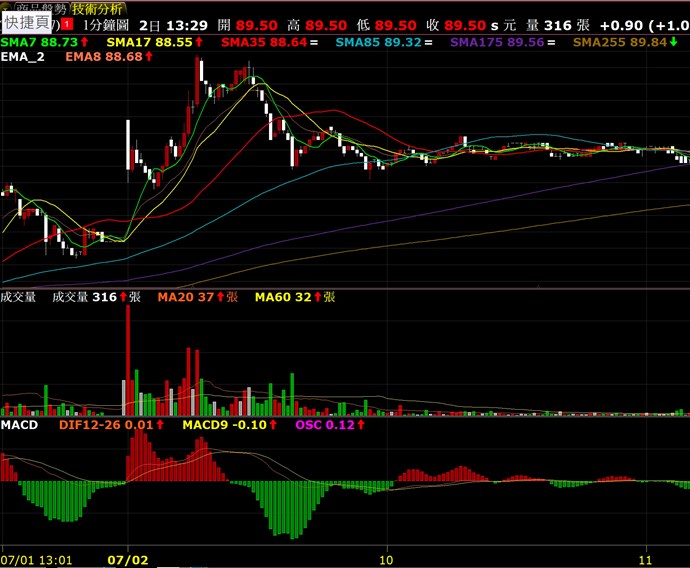Click the 成交量 volume panel title
690x568 pixels.
click(x=18, y=297)
